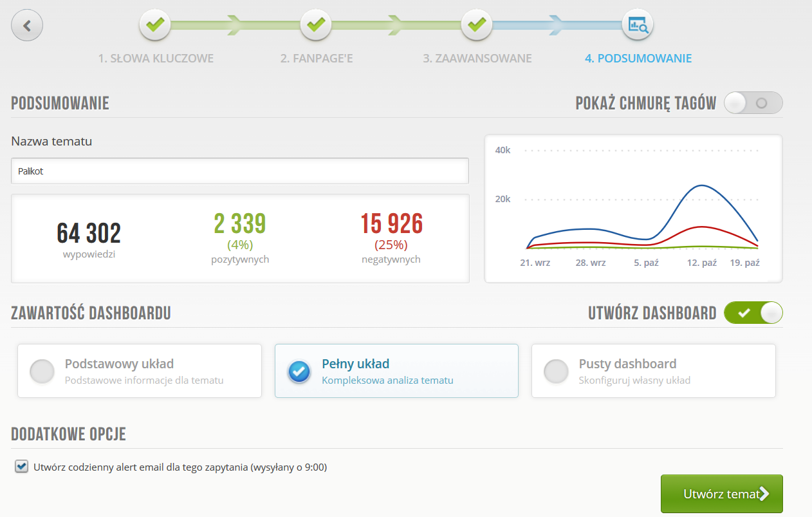Click the Skonfiguruj własny układ description
This screenshot has width=812, height=517.
pos(634,381)
